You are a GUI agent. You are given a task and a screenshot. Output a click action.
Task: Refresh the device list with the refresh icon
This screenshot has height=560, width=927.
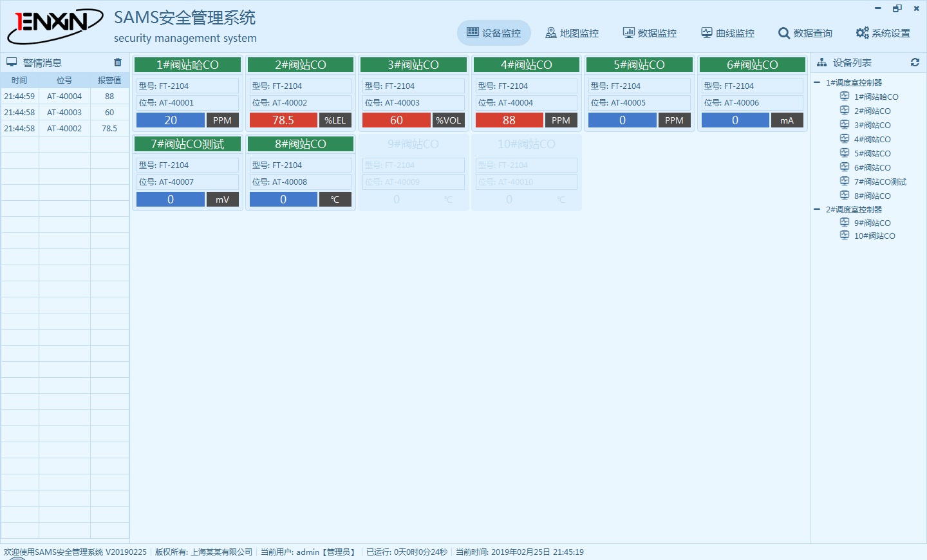(915, 62)
